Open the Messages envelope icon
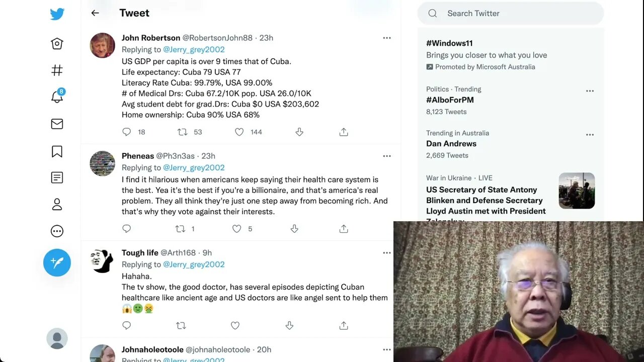The height and width of the screenshot is (362, 644). [x=57, y=124]
